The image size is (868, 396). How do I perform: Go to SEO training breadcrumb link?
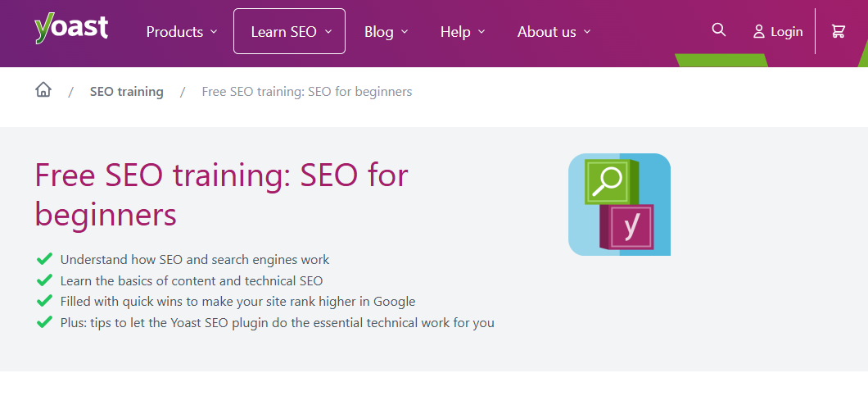pyautogui.click(x=127, y=92)
